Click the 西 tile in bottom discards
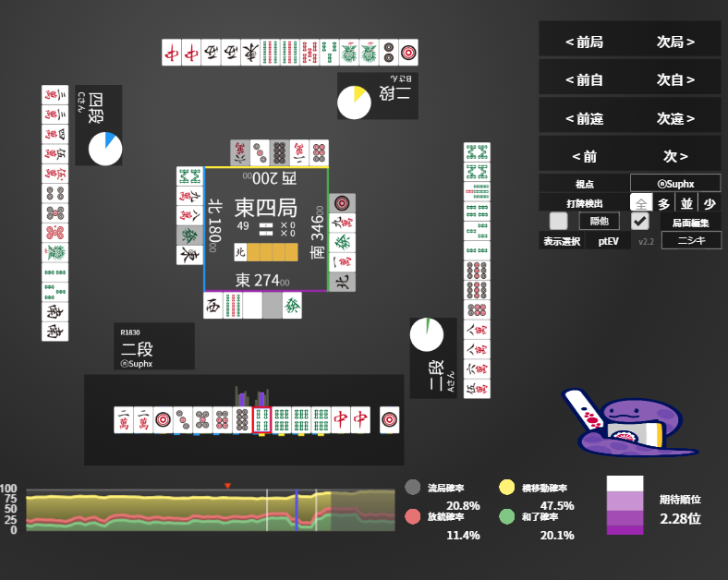The width and height of the screenshot is (728, 580). [213, 306]
